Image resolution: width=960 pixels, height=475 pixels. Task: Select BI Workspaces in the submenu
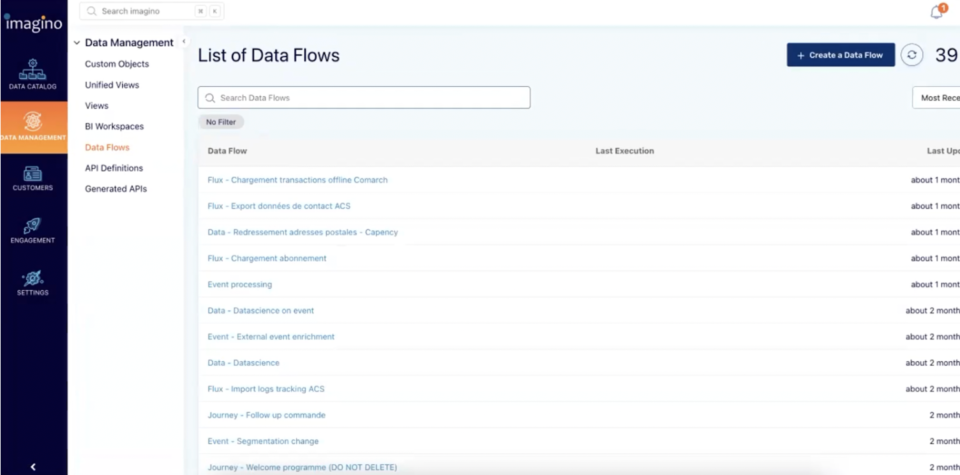114,127
